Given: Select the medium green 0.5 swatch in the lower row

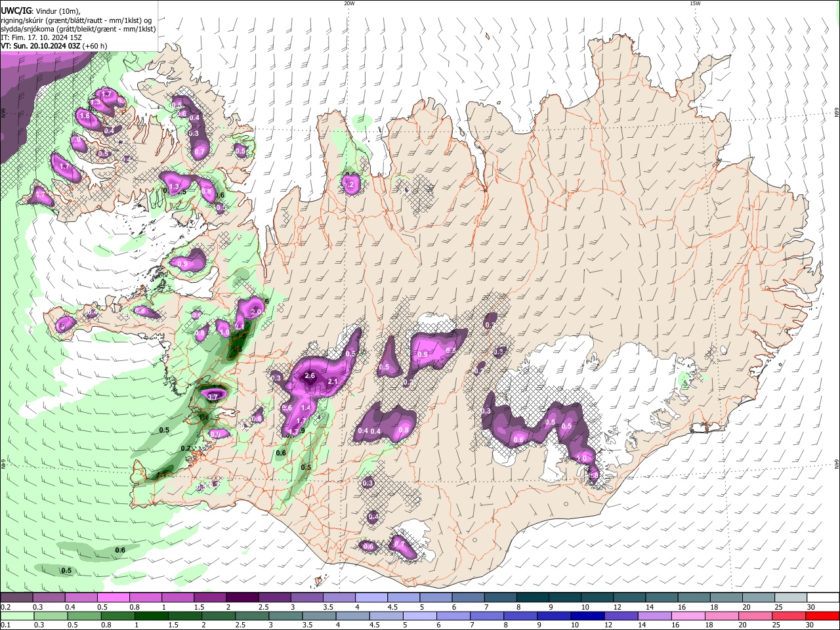Looking at the screenshot, I should click(83, 616).
